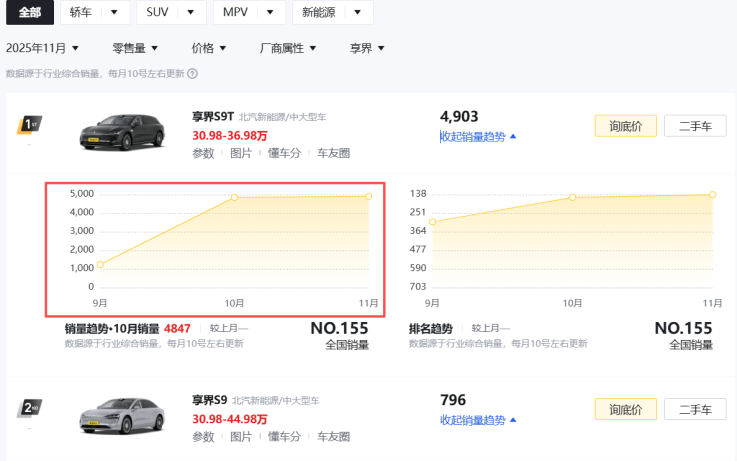The height and width of the screenshot is (461, 737).
Task: Select the 新能源 category tab
Action: point(319,12)
